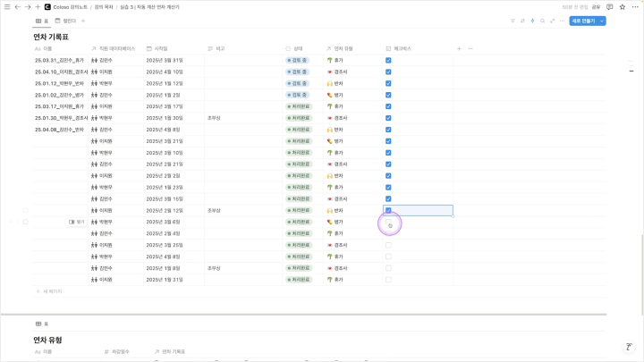The image size is (644, 362).
Task: Select the row checkbox left of 2월 12일 row
Action: pos(25,211)
